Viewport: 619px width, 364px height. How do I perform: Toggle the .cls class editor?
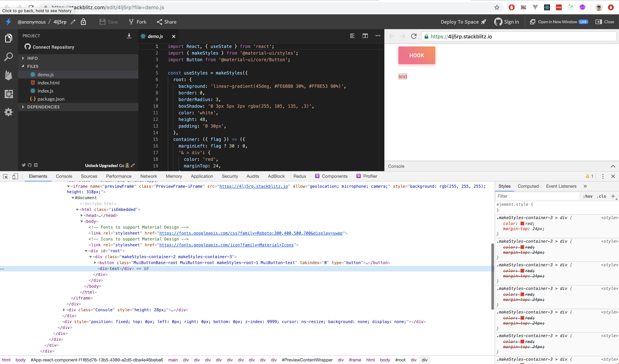point(601,196)
